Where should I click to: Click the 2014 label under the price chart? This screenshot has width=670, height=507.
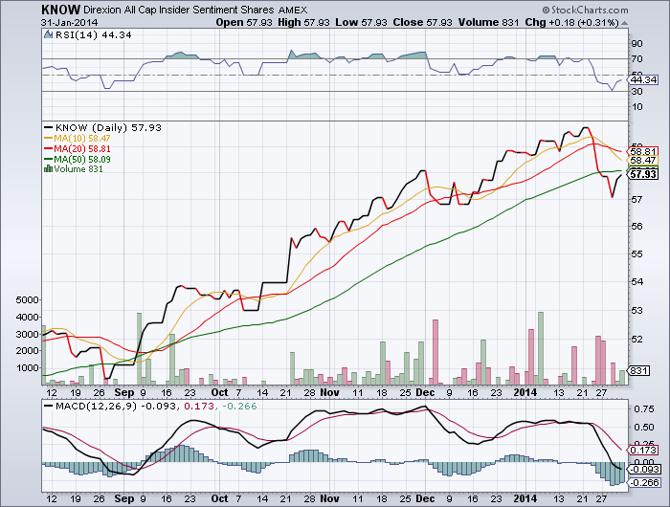click(x=525, y=393)
